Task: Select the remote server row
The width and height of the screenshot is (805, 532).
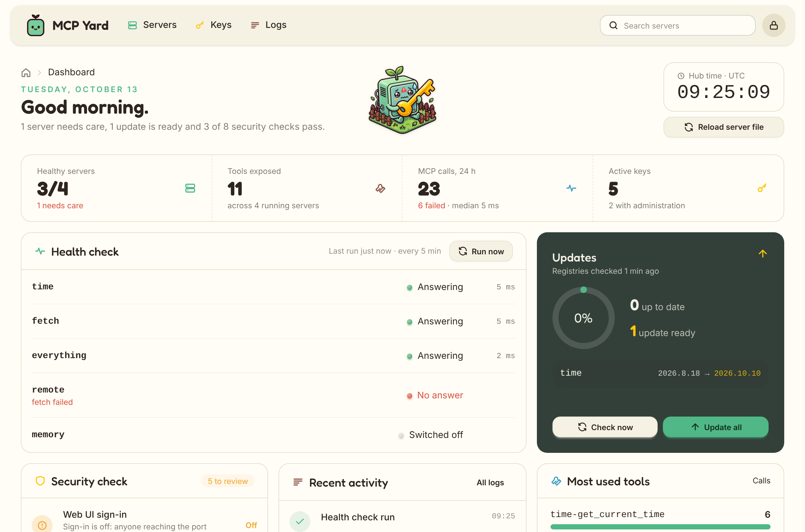Action: pos(273,396)
